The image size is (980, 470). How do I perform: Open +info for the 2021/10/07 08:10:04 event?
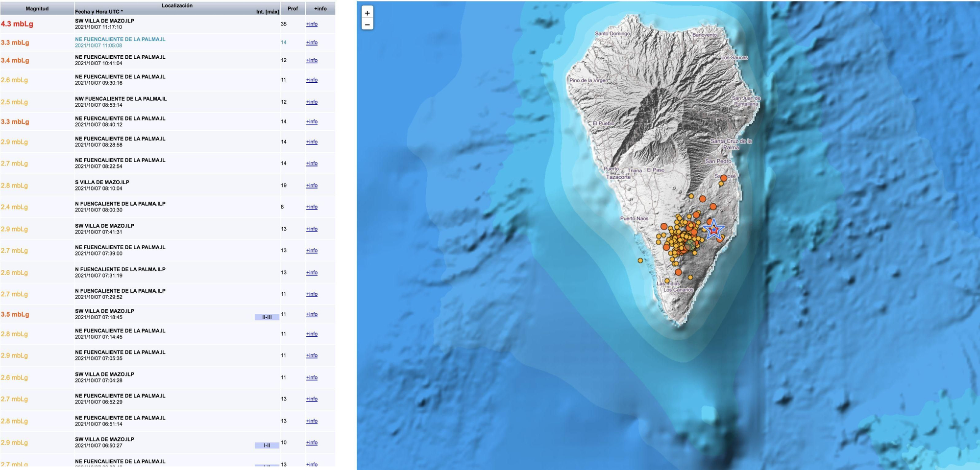312,185
